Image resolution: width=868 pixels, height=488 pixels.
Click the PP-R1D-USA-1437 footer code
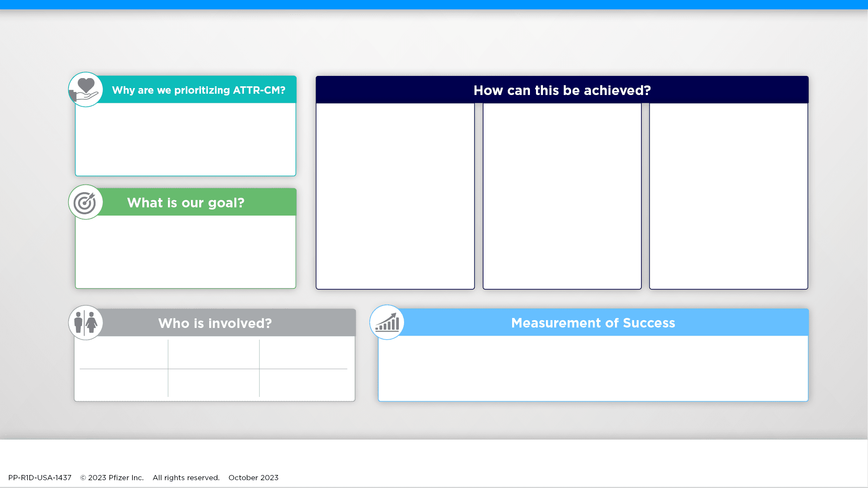click(x=40, y=478)
